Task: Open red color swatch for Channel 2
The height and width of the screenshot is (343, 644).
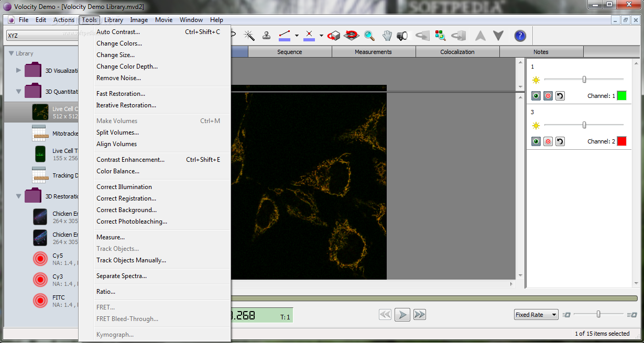Action: pos(621,141)
